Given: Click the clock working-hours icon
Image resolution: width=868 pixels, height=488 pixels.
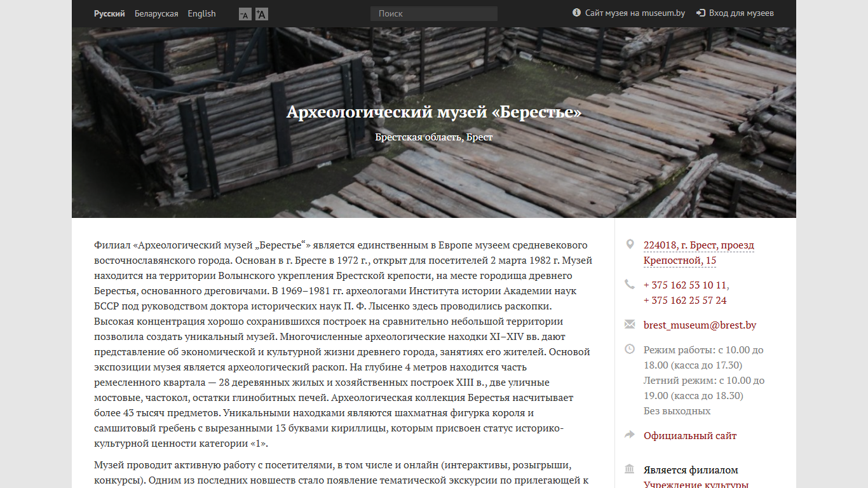Looking at the screenshot, I should [630, 349].
